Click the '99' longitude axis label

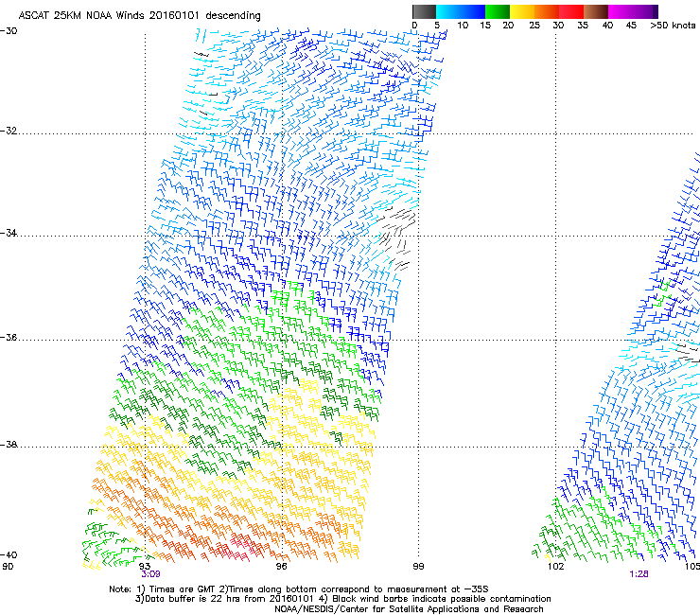418,567
